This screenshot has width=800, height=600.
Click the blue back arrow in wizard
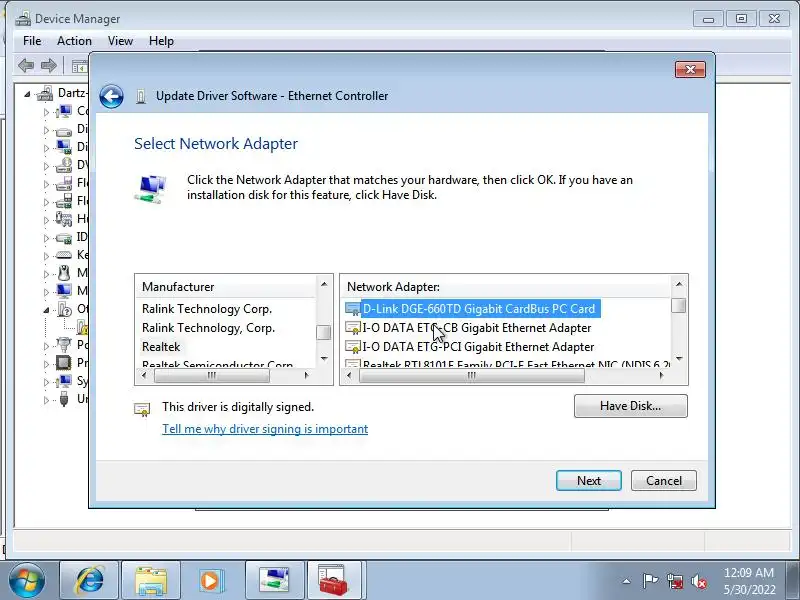(111, 96)
